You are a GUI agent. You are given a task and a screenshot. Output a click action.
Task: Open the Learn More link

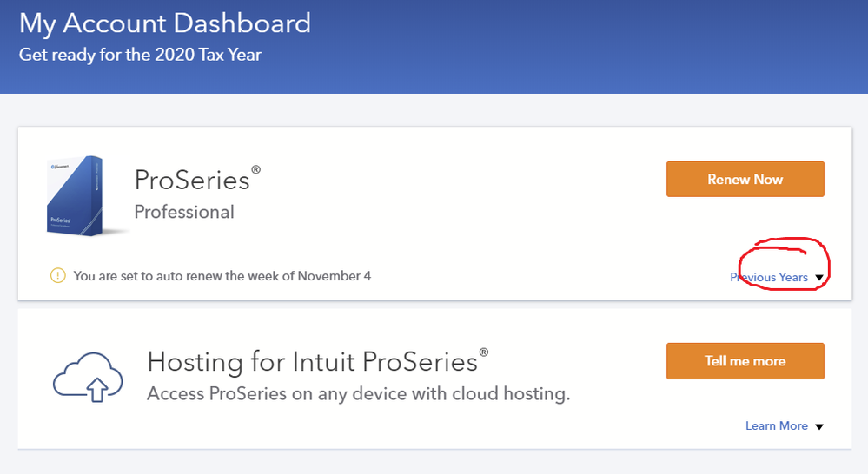(x=776, y=426)
